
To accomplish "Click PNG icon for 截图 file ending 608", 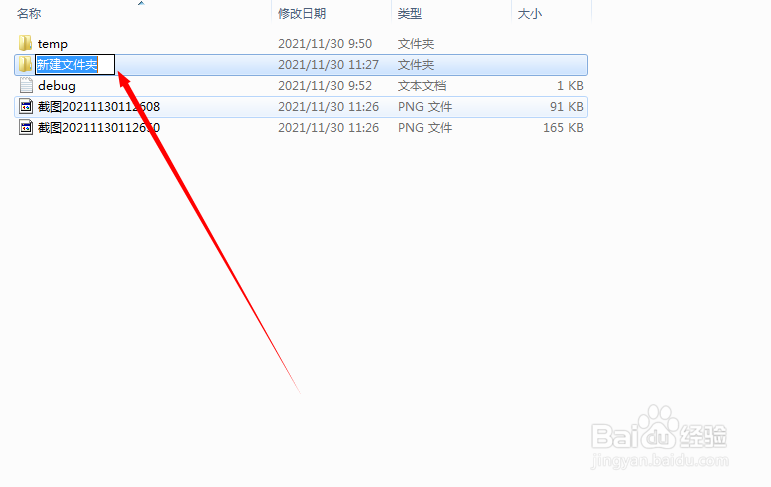I will pyautogui.click(x=26, y=106).
